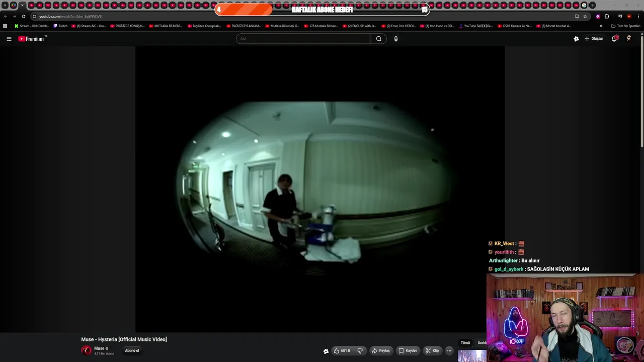The image size is (644, 362).
Task: Open YouTube notifications bell
Action: tap(614, 39)
